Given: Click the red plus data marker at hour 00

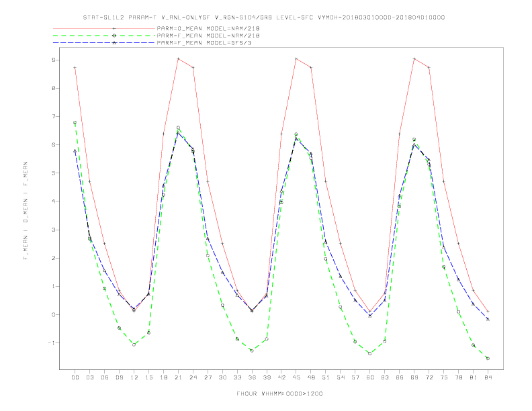Looking at the screenshot, I should point(75,68).
